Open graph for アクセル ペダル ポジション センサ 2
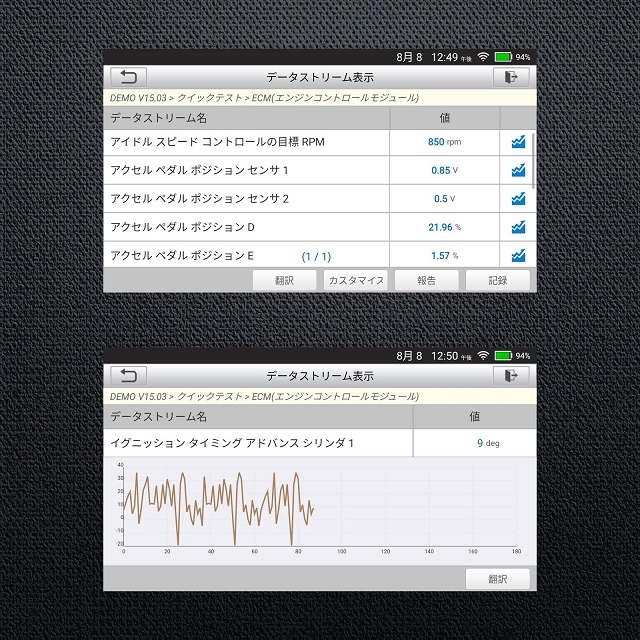This screenshot has height=640, width=640. coord(517,199)
